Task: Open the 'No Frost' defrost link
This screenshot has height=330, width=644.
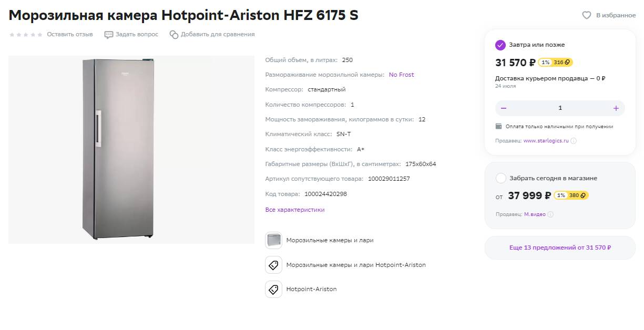Action: click(401, 75)
